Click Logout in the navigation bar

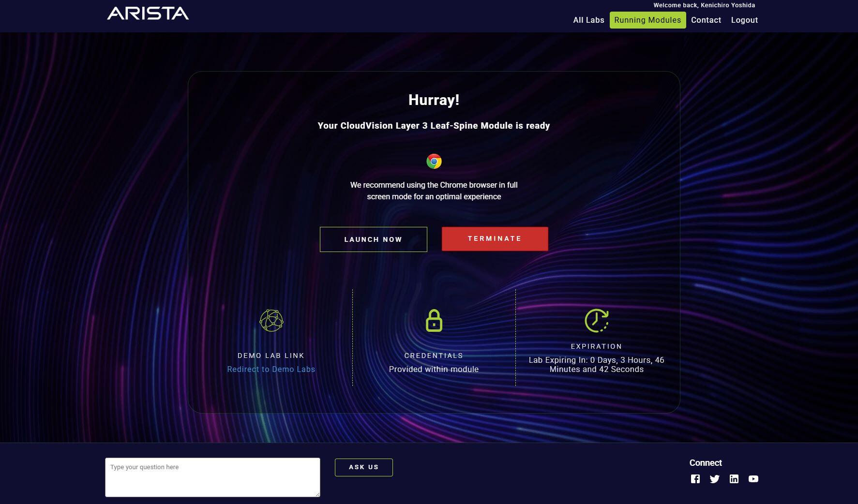(744, 20)
